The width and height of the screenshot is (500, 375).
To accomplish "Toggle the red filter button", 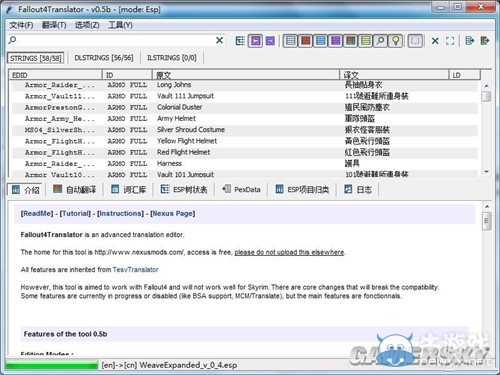I will coord(306,41).
